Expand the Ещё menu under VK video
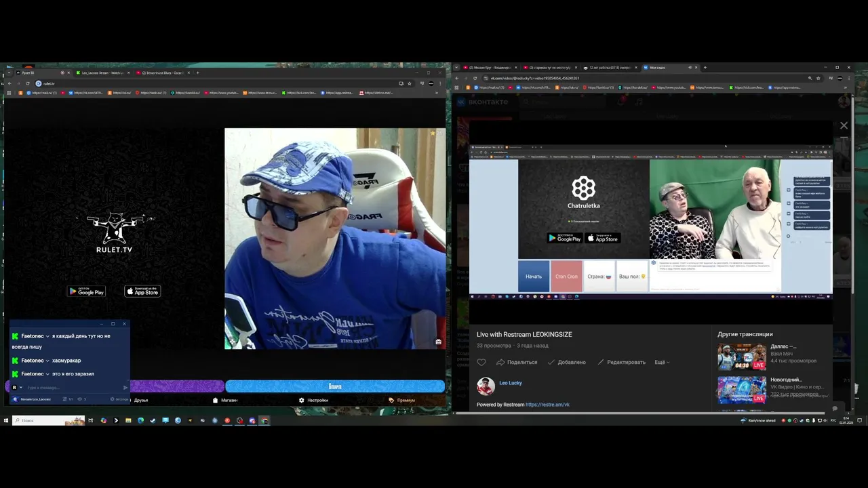Viewport: 868px width, 488px height. point(662,362)
